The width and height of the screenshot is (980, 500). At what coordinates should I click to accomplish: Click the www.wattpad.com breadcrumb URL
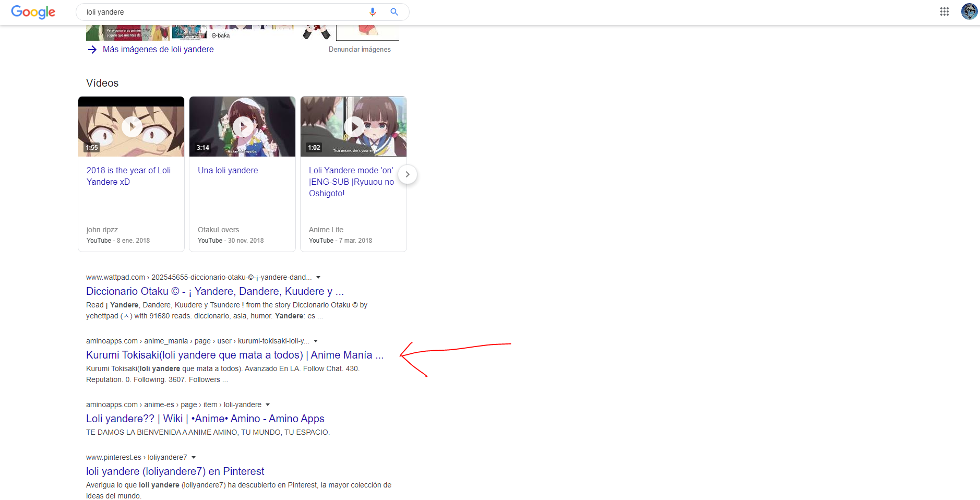[x=199, y=278]
